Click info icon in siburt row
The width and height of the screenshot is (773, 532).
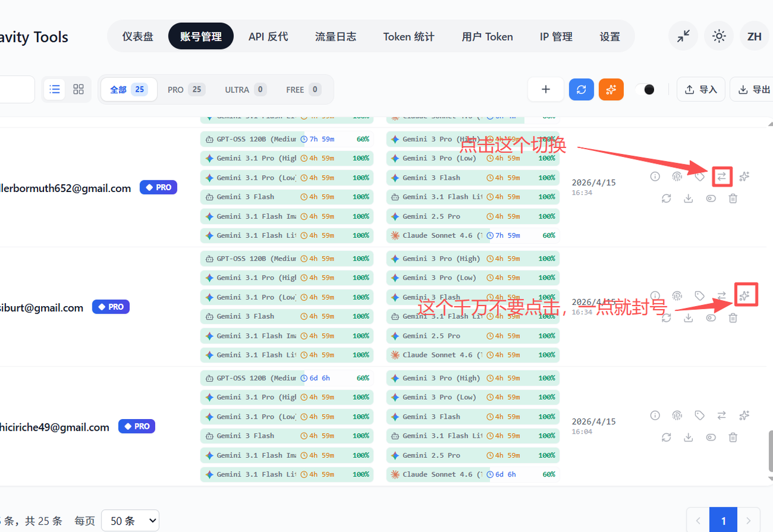pyautogui.click(x=655, y=296)
